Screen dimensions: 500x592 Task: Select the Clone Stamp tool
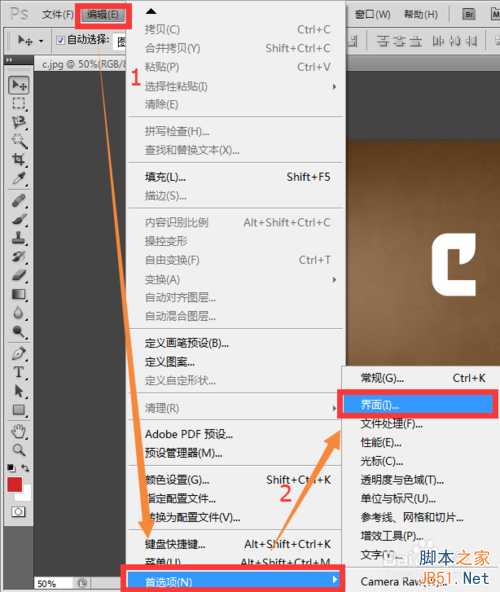point(19,238)
